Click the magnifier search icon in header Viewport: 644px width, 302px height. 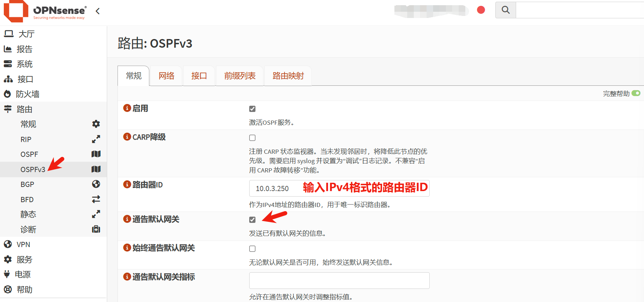point(505,10)
